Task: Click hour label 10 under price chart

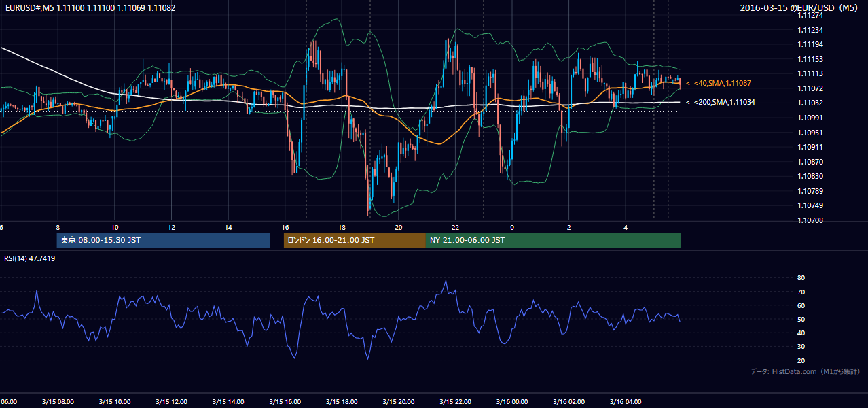Action: (x=115, y=227)
